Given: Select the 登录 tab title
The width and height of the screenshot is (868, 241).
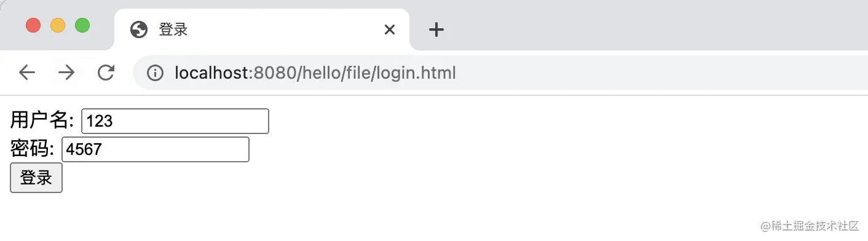Looking at the screenshot, I should [x=173, y=30].
